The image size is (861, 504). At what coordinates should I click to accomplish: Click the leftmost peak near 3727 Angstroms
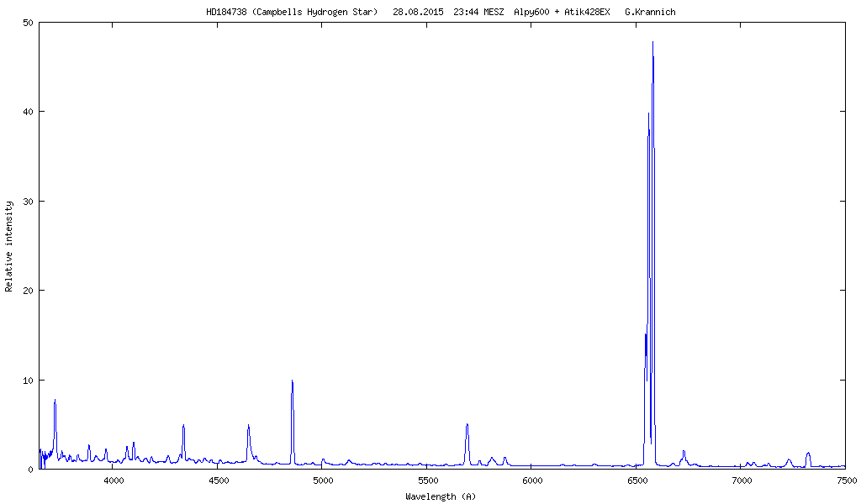point(55,402)
